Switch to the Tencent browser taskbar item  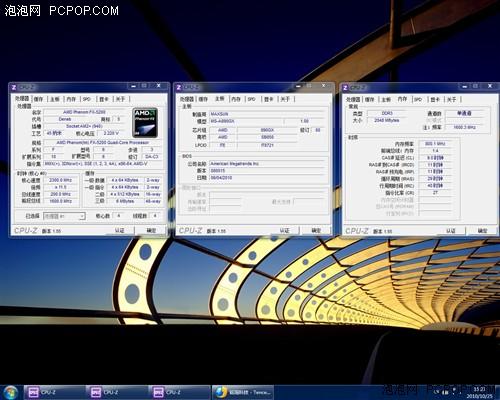tap(243, 392)
